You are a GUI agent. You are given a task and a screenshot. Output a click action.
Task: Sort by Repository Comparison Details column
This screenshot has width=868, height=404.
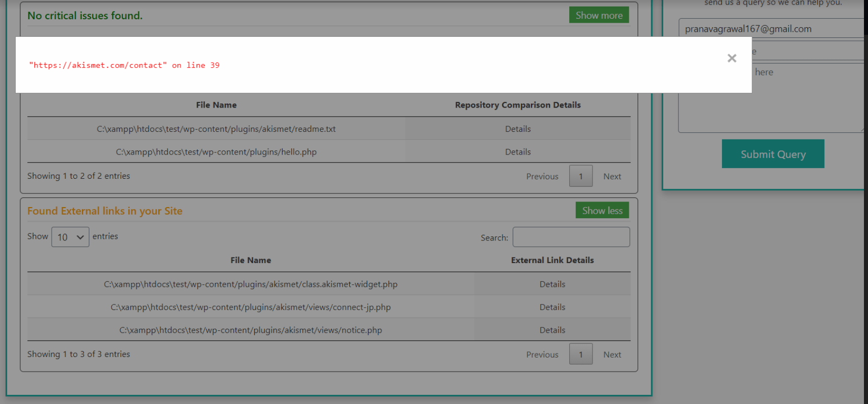(x=518, y=105)
